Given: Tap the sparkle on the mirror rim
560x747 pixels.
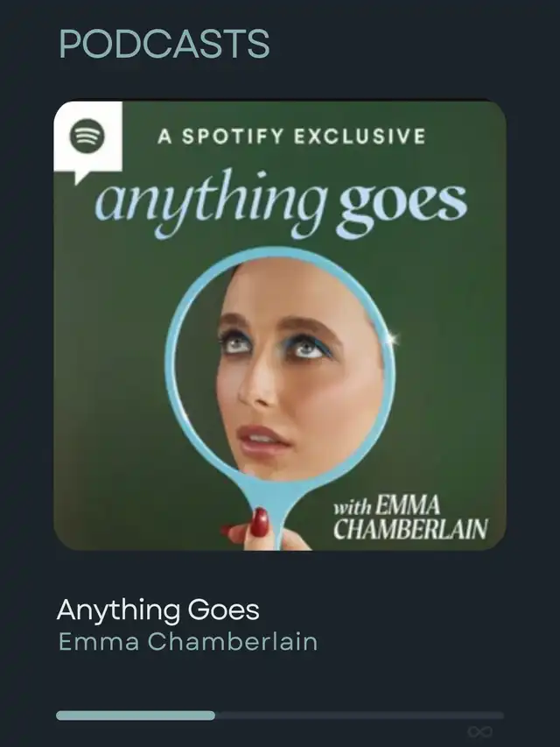Looking at the screenshot, I should click(392, 339).
